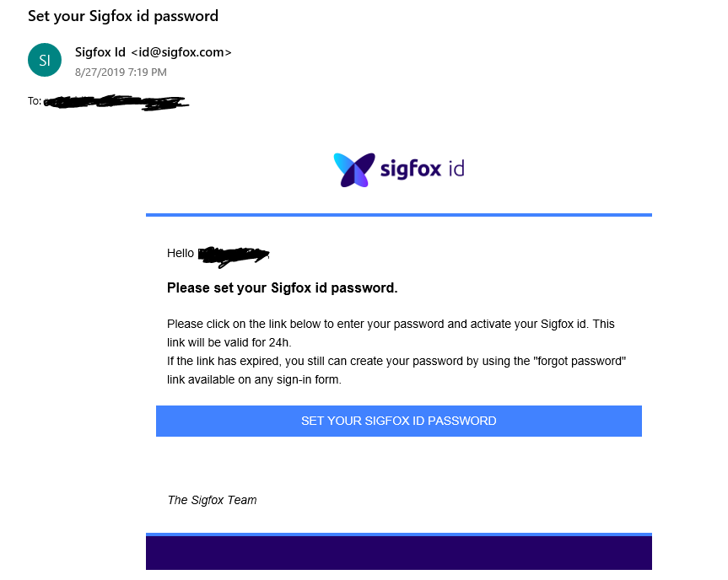Click the Sigfox butterfly logo
Screen dimensions: 728x580
(x=353, y=169)
